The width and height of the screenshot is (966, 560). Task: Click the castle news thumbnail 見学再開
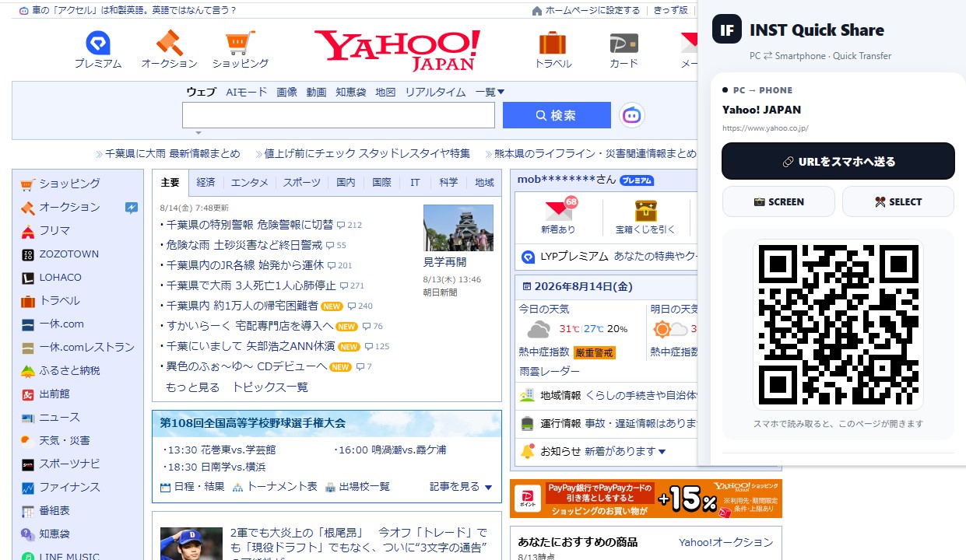[x=458, y=227]
